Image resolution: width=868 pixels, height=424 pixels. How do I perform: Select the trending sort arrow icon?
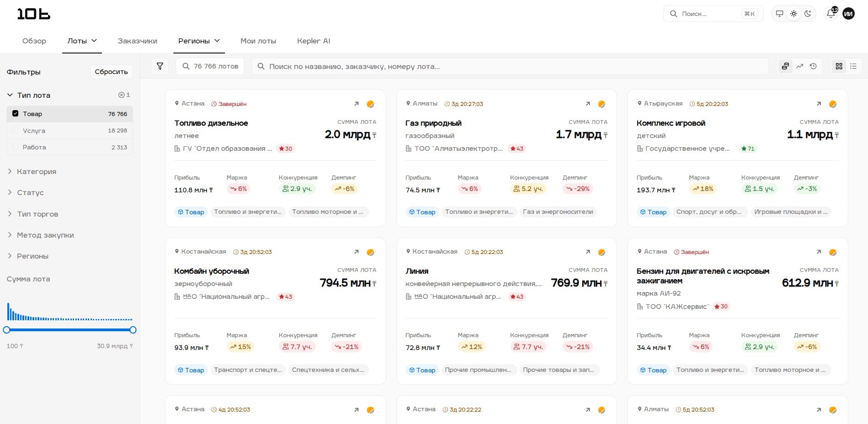799,66
